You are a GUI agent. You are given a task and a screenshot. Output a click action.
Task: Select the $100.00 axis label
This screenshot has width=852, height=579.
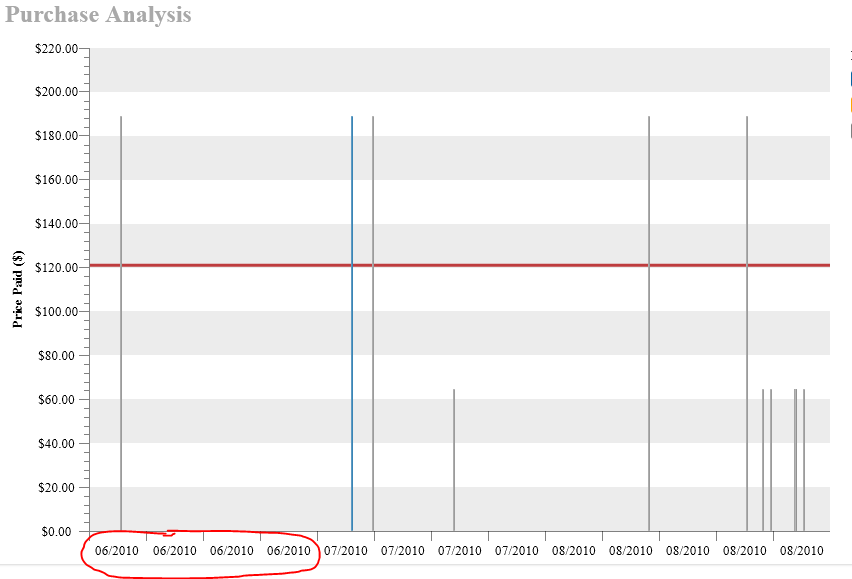tap(57, 312)
